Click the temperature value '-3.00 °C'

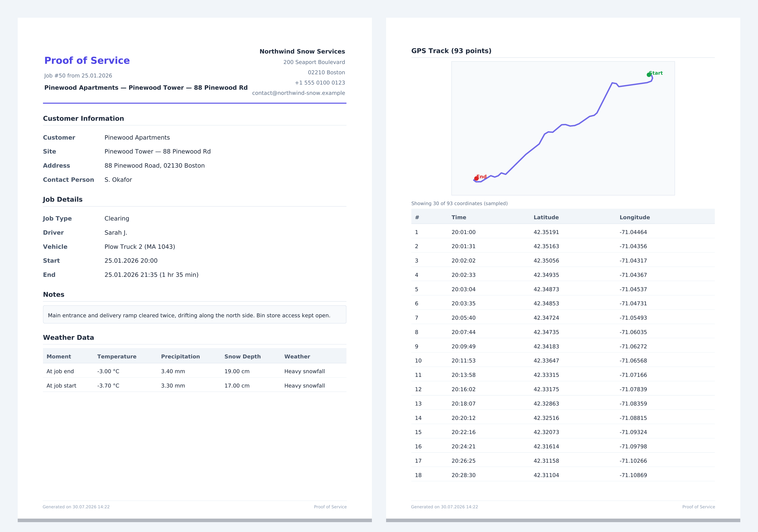108,371
